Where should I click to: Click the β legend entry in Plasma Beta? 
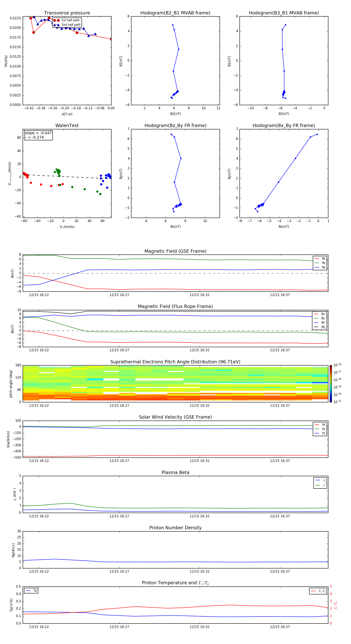[x=320, y=485]
